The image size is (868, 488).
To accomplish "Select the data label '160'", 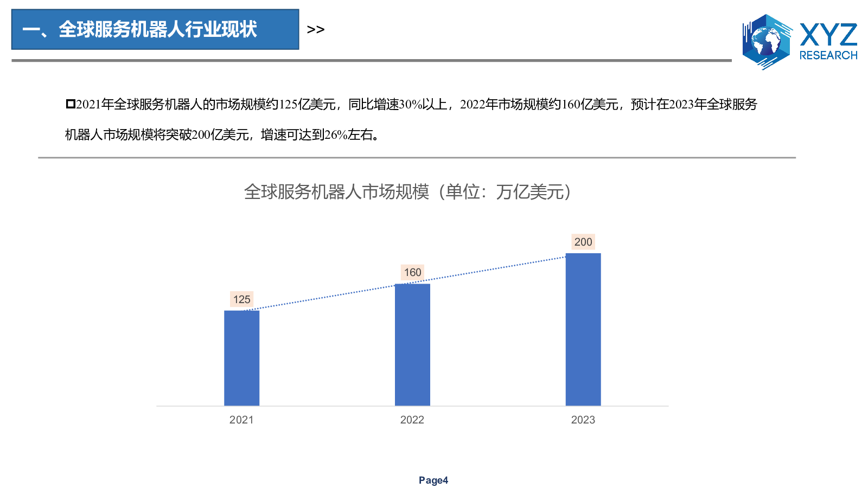I will point(412,272).
